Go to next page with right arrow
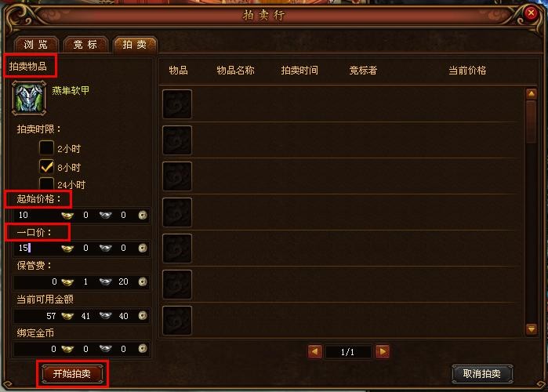Screen dimensions: 548x392 pyautogui.click(x=383, y=352)
